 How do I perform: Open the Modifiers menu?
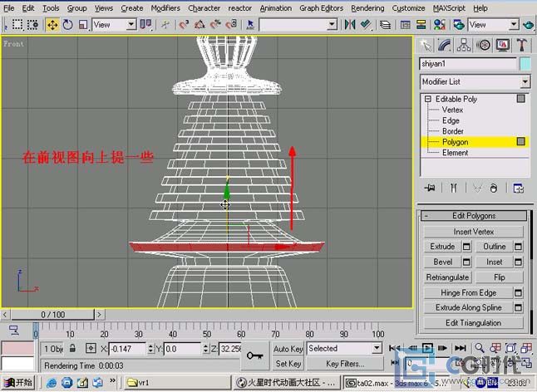[x=165, y=7]
